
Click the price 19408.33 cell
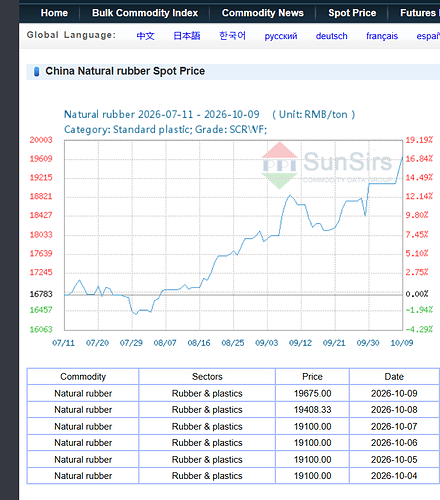click(x=312, y=410)
